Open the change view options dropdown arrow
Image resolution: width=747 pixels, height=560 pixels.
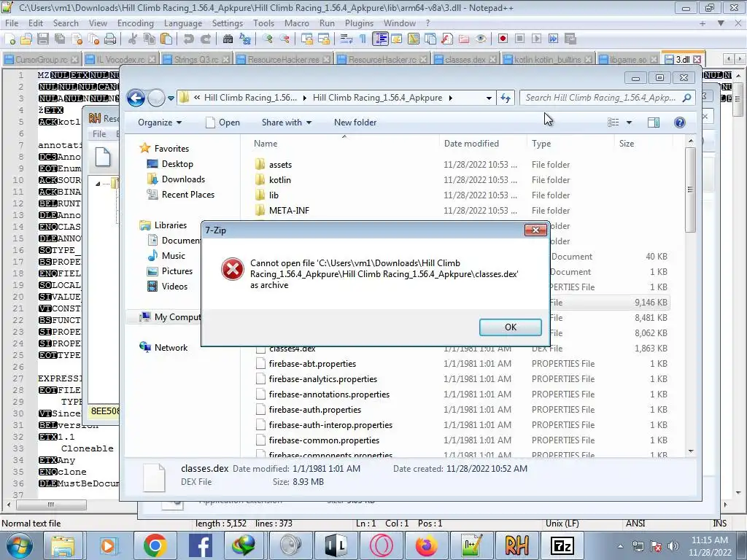coord(629,122)
